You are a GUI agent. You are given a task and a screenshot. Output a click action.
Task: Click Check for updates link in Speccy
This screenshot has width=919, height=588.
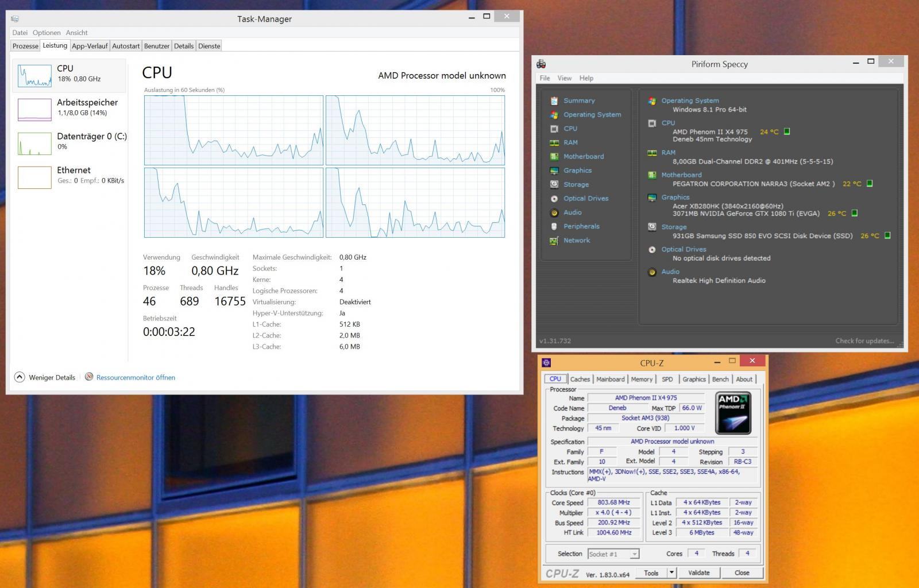864,341
